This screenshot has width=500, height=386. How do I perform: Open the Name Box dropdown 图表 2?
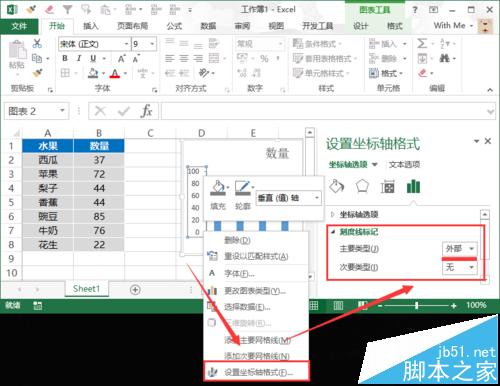(x=62, y=110)
